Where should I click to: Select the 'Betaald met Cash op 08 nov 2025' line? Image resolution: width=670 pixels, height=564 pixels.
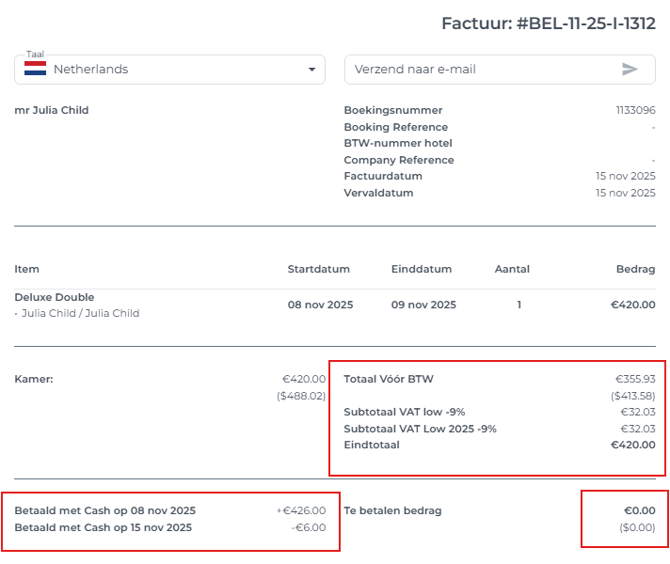[105, 510]
